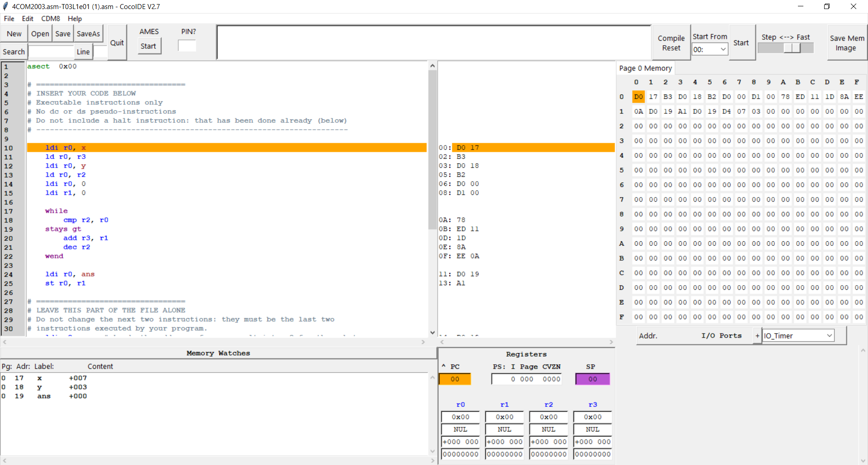Focus the search text field

click(x=51, y=52)
